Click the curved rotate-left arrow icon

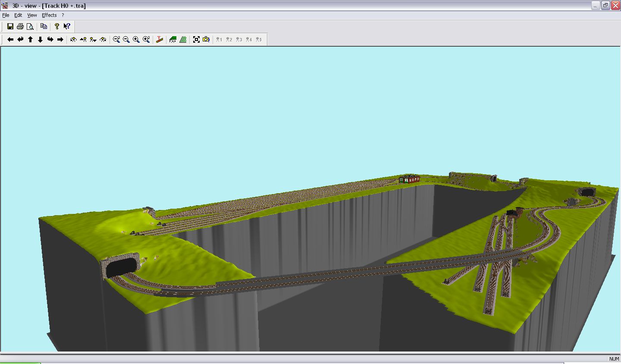[20, 40]
